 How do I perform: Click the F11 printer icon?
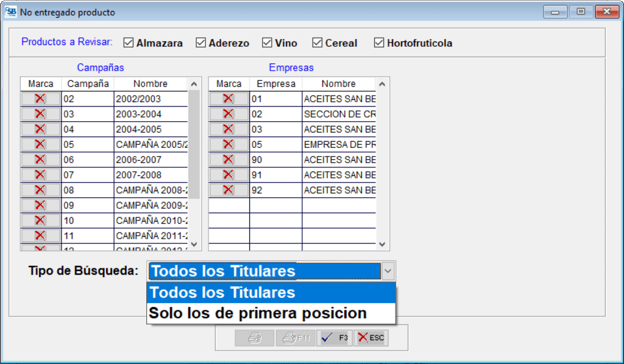click(x=295, y=338)
